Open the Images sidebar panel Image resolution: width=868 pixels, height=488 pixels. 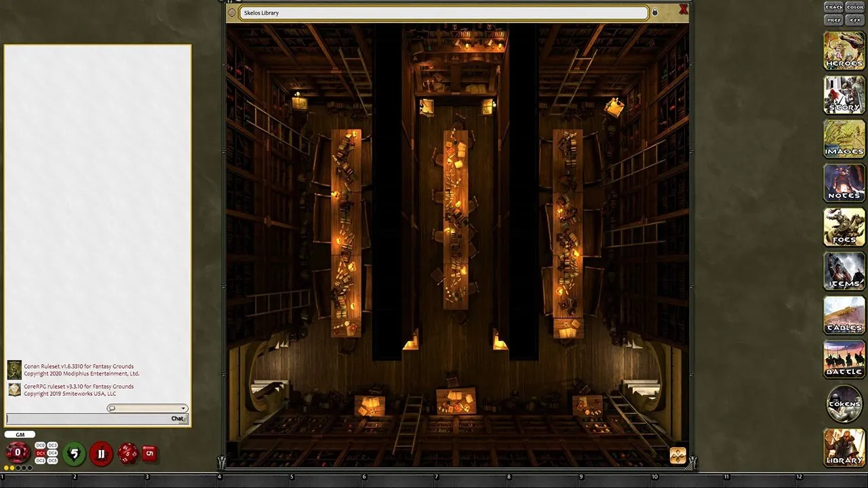coord(844,138)
